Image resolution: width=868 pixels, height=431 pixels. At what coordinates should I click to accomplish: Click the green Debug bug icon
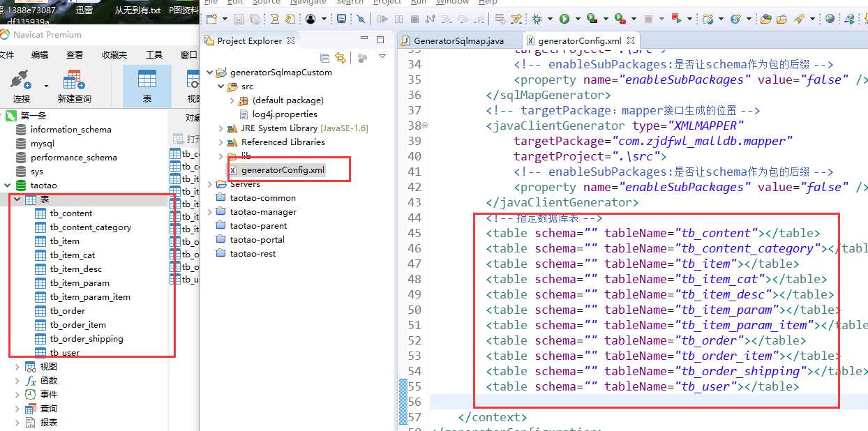pyautogui.click(x=537, y=19)
